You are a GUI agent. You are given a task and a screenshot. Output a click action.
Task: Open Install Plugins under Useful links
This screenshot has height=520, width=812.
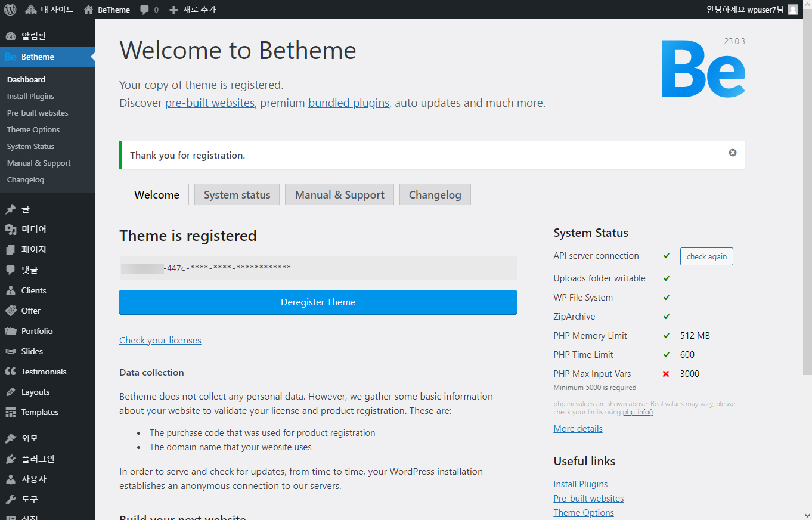click(x=581, y=484)
